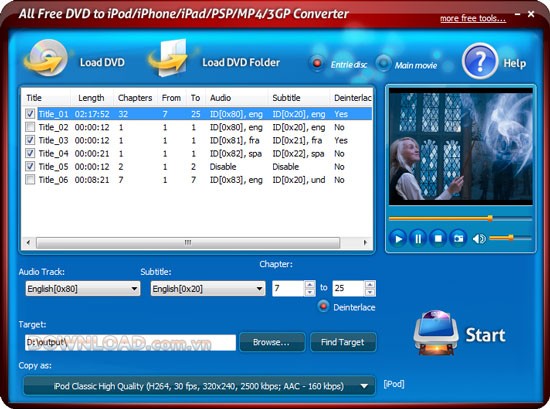The image size is (550, 409).
Task: Click the Start conversion icon
Action: pos(436,333)
